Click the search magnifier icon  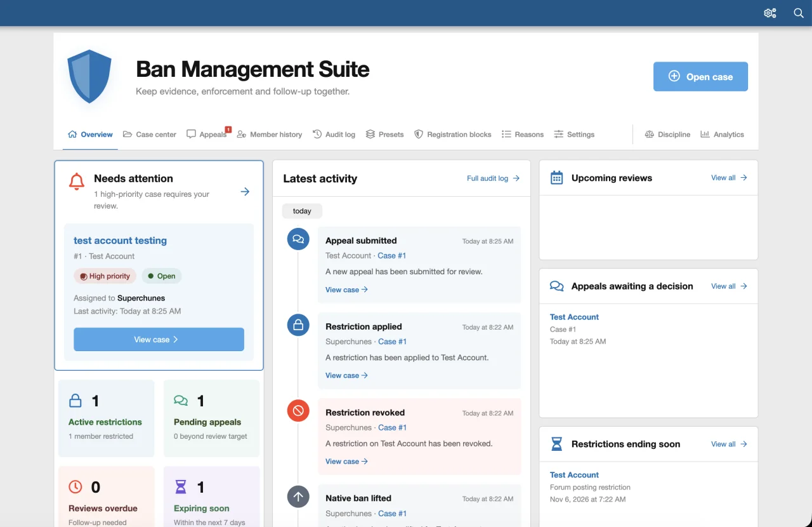click(799, 13)
